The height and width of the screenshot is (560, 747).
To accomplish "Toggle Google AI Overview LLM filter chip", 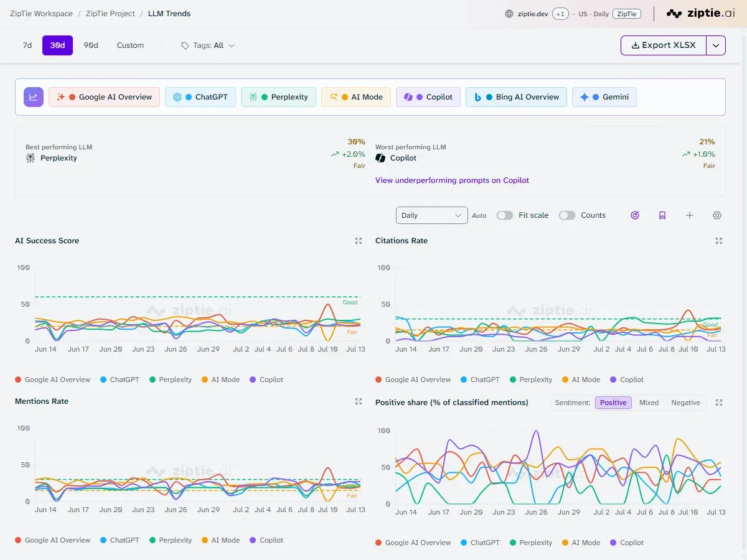I will click(x=105, y=97).
